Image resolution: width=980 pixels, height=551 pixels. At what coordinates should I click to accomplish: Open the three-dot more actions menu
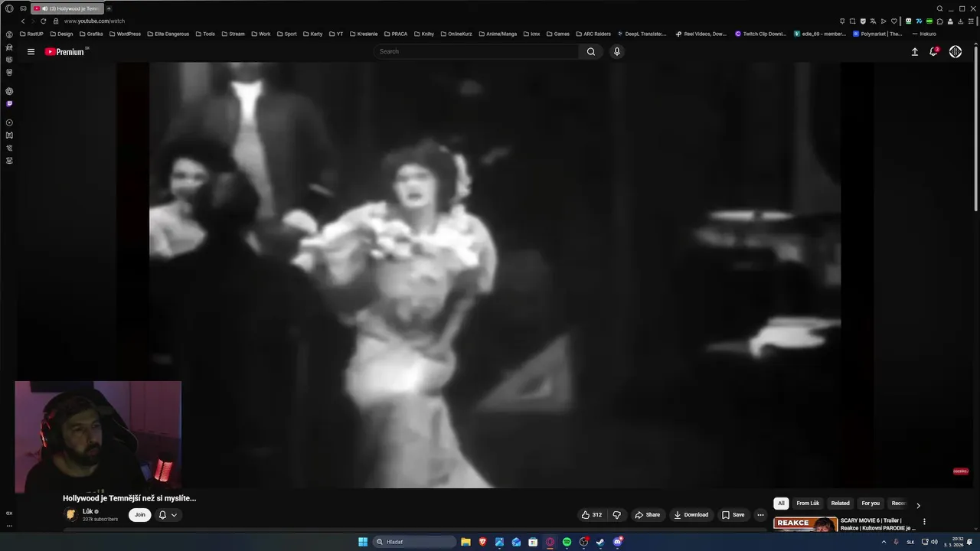[x=760, y=515]
